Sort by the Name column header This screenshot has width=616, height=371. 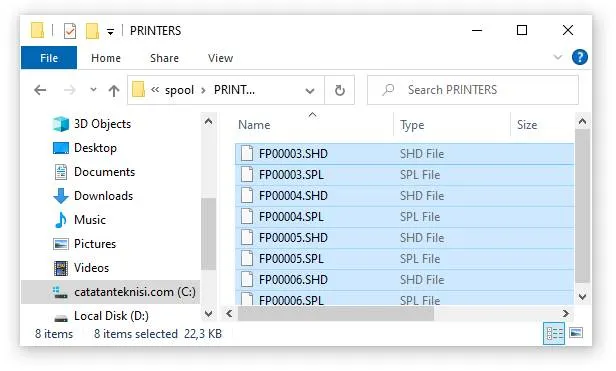[254, 125]
